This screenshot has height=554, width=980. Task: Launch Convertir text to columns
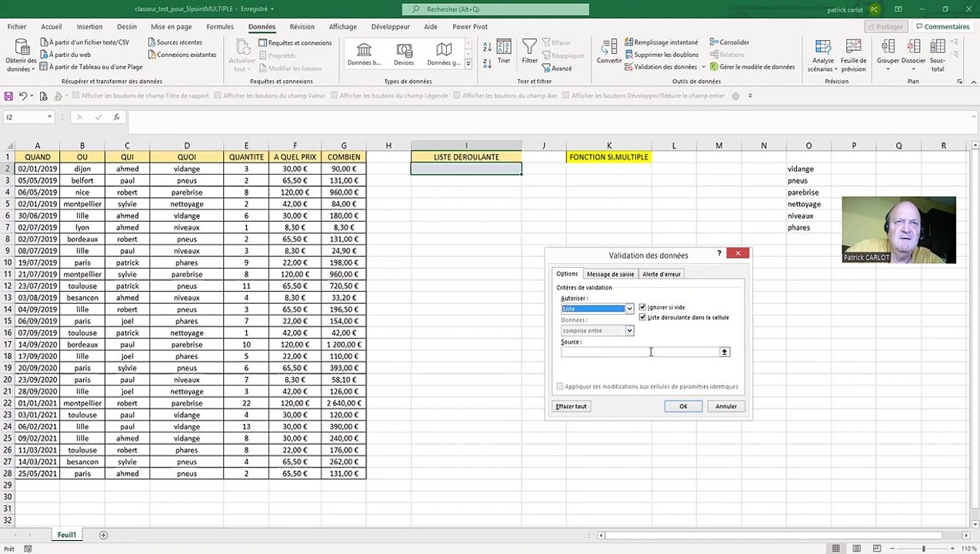[x=609, y=52]
